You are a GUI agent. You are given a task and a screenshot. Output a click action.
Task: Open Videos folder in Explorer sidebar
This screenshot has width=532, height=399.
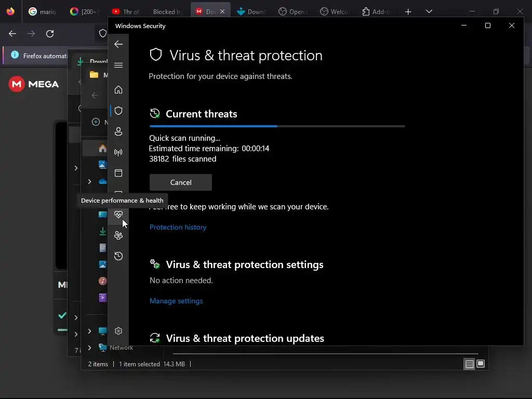point(102,298)
